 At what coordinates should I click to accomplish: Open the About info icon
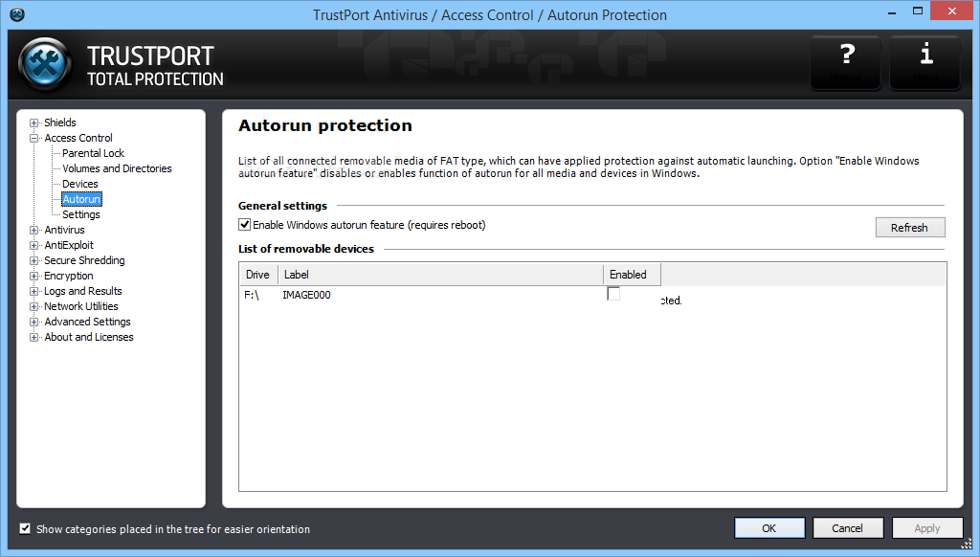(x=925, y=62)
